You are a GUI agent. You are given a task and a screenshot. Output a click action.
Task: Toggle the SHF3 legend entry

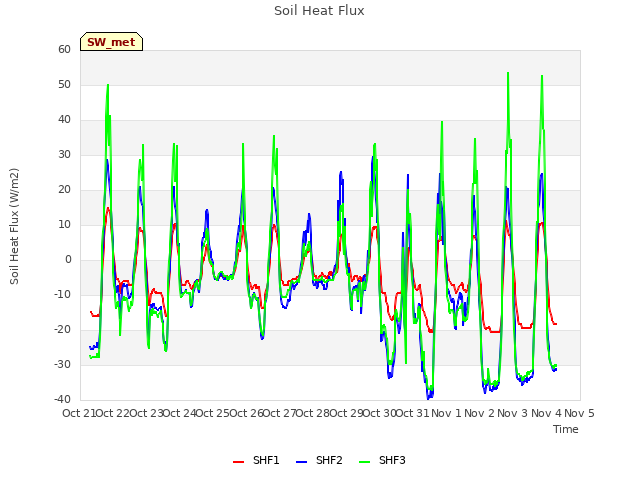tap(382, 460)
